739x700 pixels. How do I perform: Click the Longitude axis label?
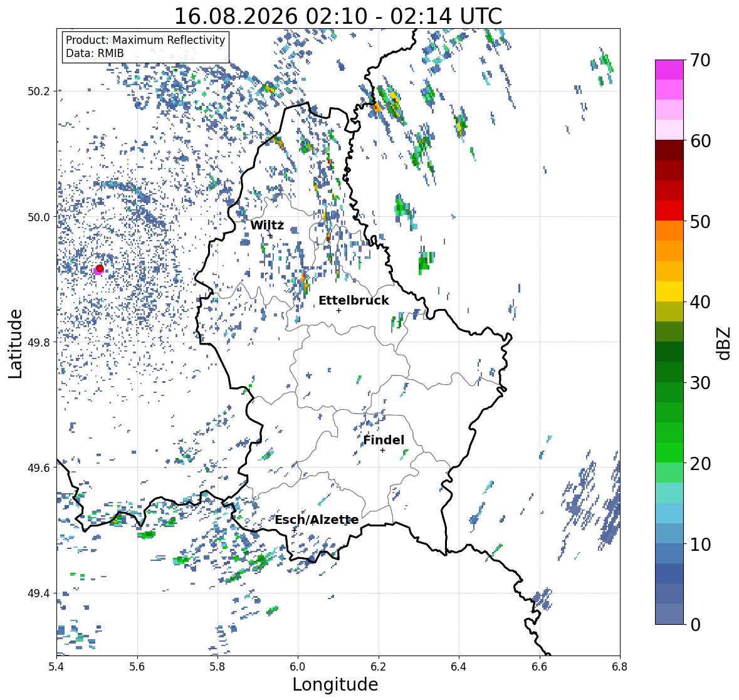click(x=335, y=684)
